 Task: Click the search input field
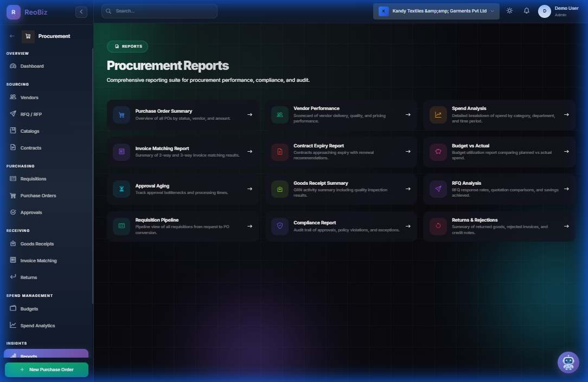(159, 10)
